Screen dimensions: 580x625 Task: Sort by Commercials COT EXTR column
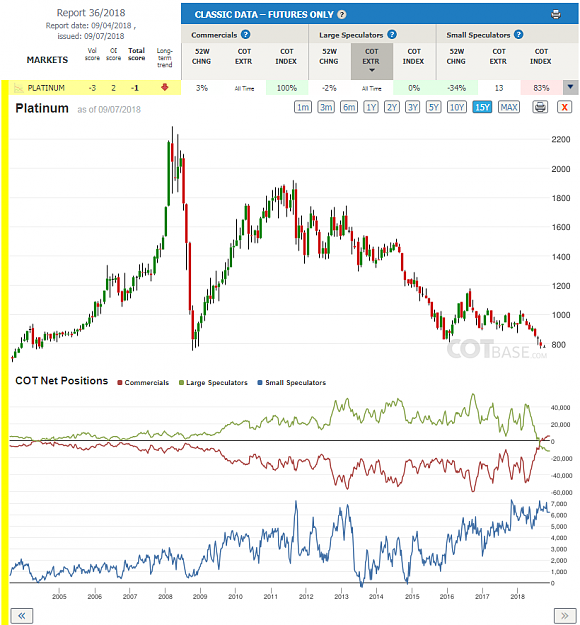click(x=244, y=56)
